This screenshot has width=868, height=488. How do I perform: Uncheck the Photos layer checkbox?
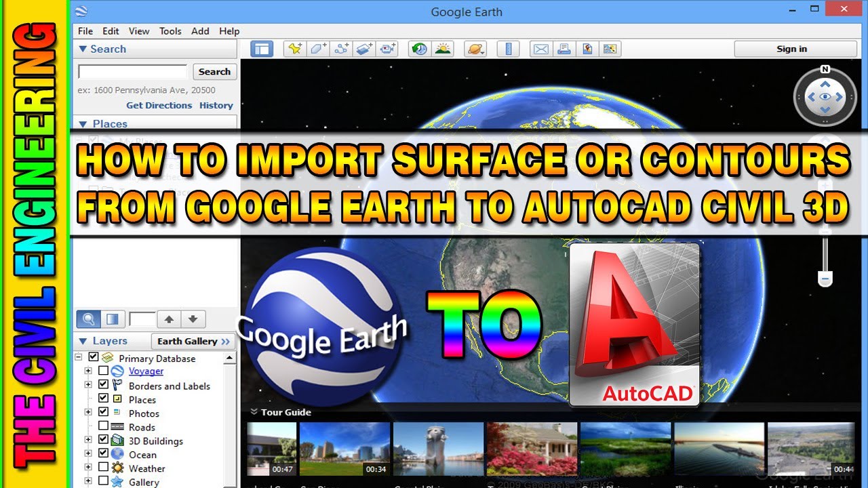(103, 412)
